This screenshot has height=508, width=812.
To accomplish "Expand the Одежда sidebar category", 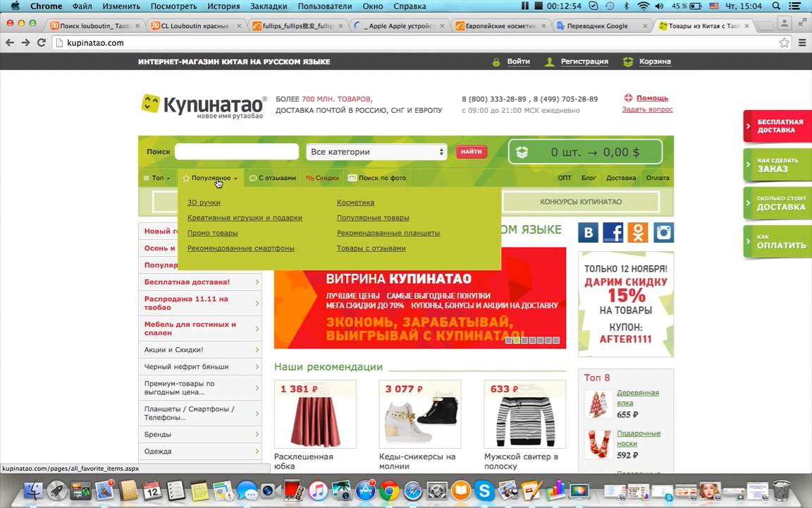I will click(200, 452).
